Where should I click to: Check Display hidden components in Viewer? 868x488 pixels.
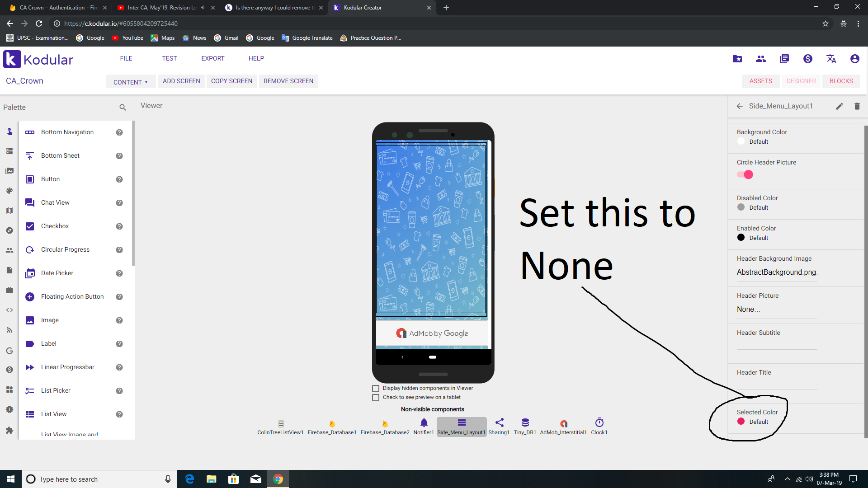coord(376,389)
